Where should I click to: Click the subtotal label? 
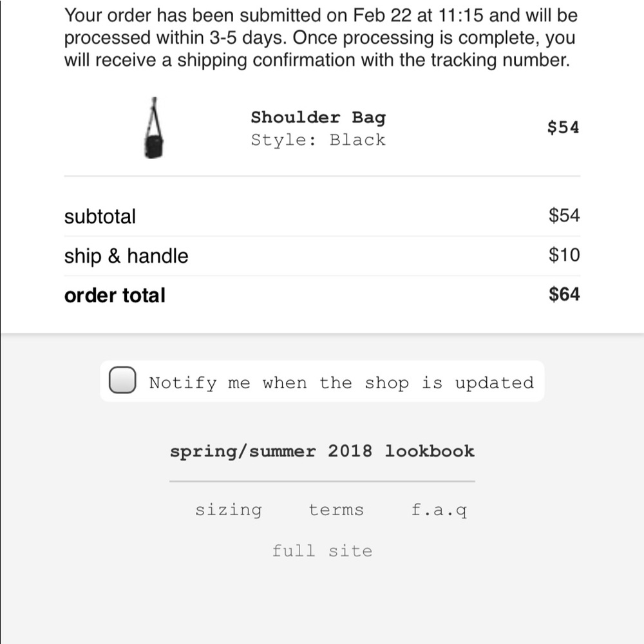tap(100, 216)
